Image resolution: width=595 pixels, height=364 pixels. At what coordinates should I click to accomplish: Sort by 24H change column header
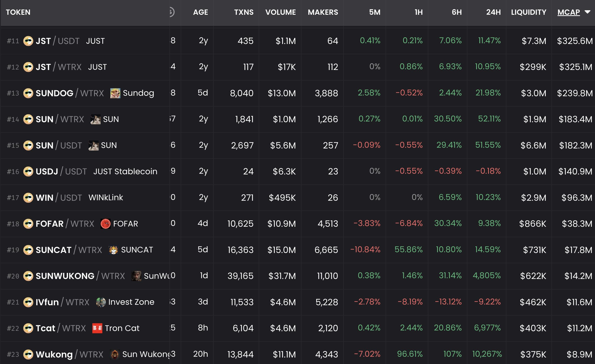493,12
